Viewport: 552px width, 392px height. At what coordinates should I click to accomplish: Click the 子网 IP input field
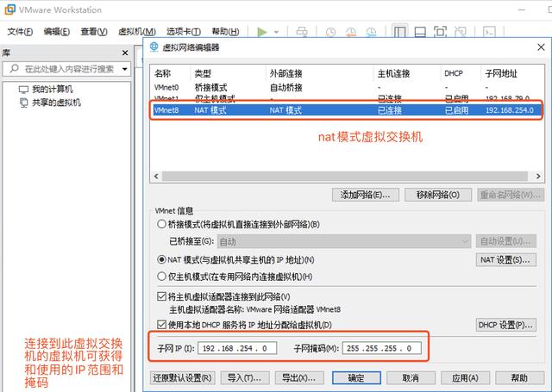click(x=237, y=348)
